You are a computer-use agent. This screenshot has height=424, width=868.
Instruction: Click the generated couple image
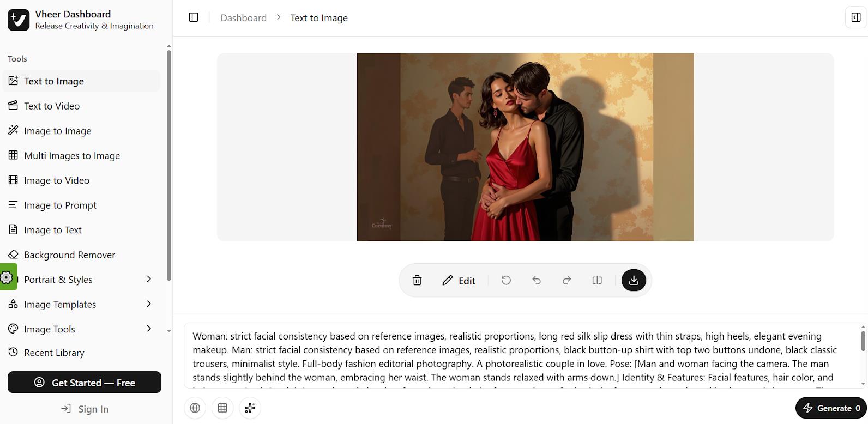(525, 147)
